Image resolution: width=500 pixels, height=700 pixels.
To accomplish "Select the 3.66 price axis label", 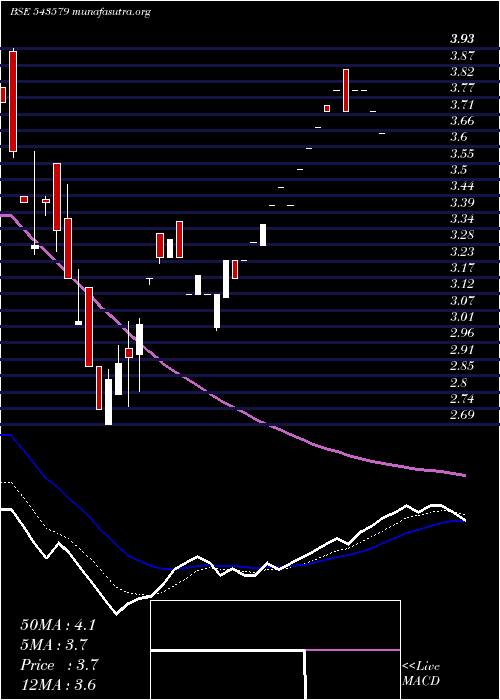I will 462,121.
